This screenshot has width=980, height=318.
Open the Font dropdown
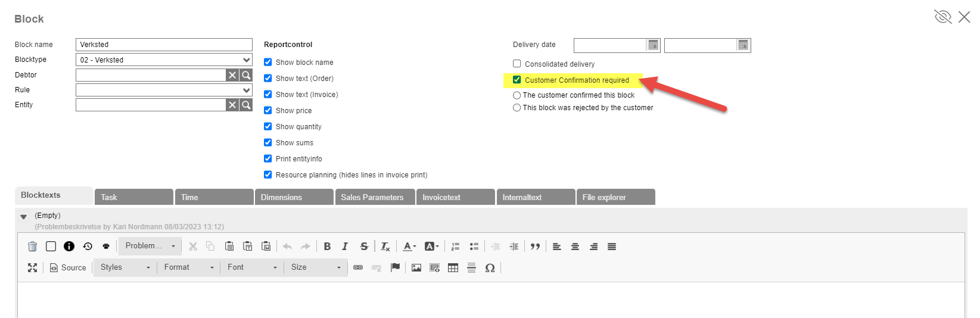(x=253, y=267)
